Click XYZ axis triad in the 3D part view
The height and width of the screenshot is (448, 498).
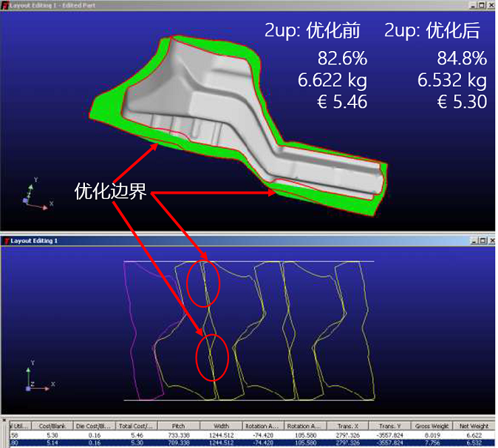click(32, 194)
